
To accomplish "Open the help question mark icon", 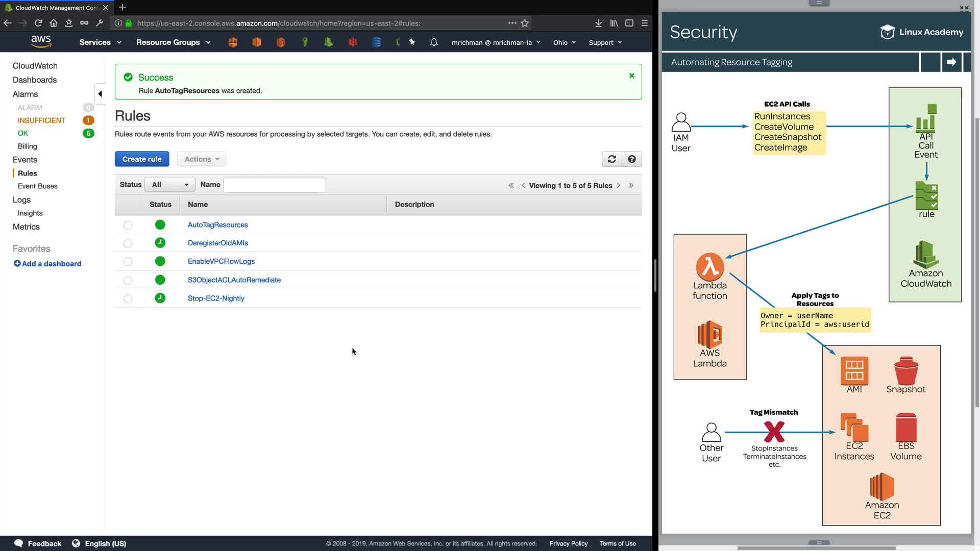I will 631,159.
